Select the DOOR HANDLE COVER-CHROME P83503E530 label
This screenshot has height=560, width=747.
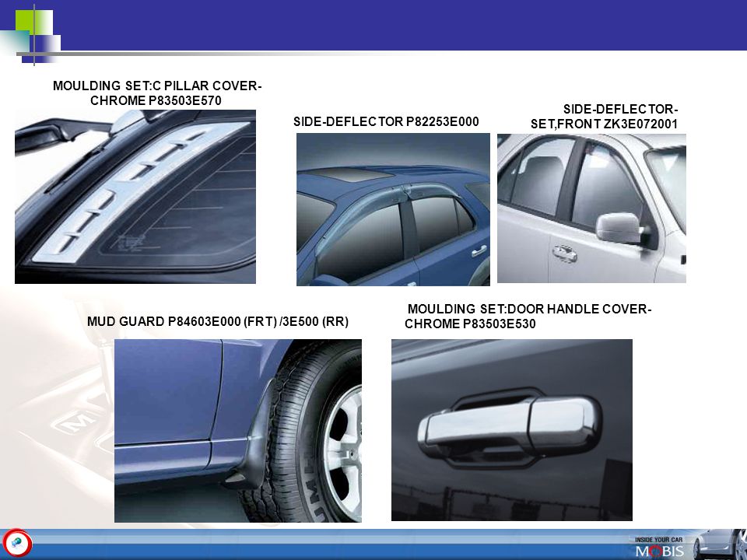click(x=528, y=317)
